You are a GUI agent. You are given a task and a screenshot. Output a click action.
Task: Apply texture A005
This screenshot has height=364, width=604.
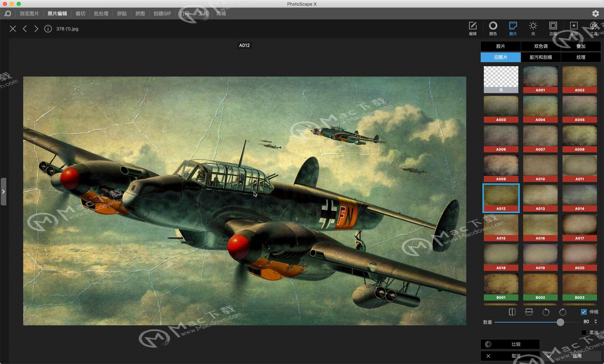(x=579, y=109)
